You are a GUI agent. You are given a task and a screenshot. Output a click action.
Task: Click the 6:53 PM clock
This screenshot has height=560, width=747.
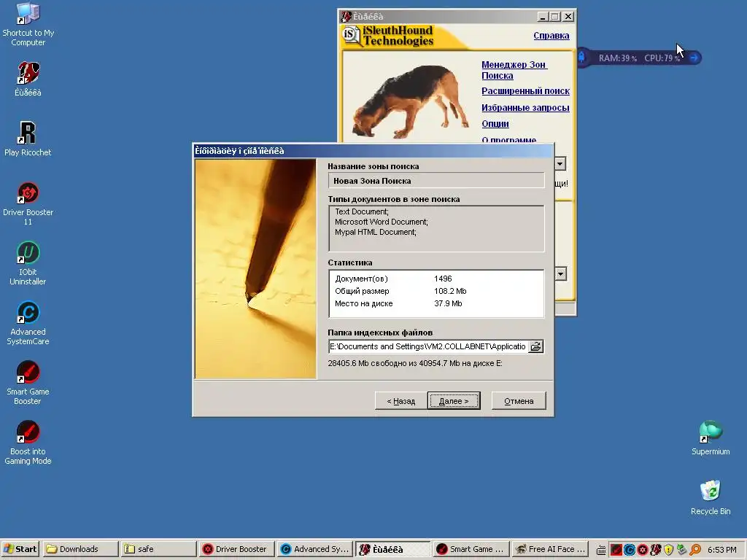tap(721, 550)
